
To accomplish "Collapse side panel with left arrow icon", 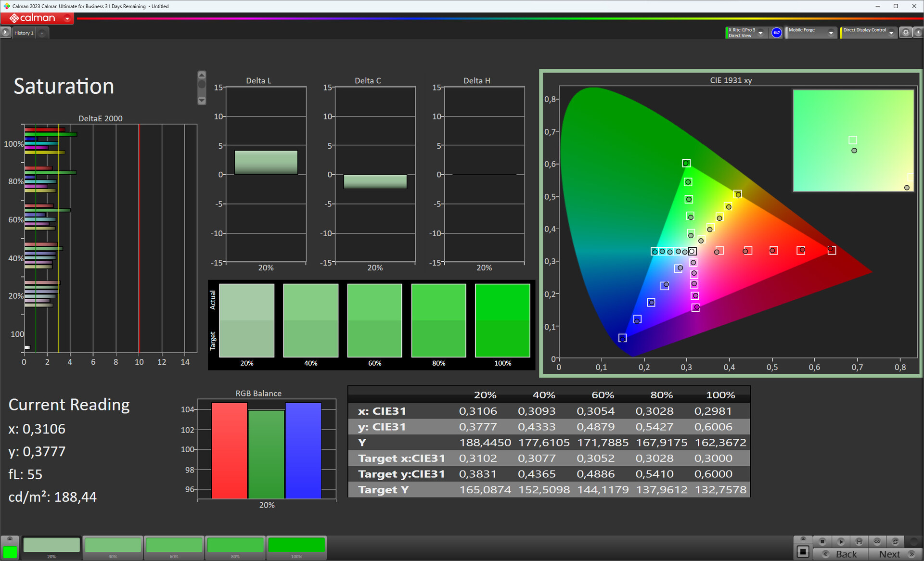I will [918, 32].
